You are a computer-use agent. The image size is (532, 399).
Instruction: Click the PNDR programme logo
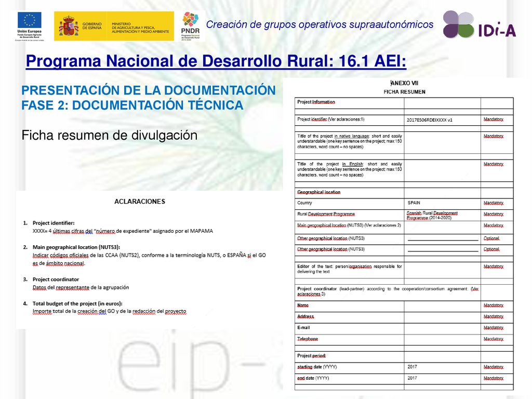[190, 26]
